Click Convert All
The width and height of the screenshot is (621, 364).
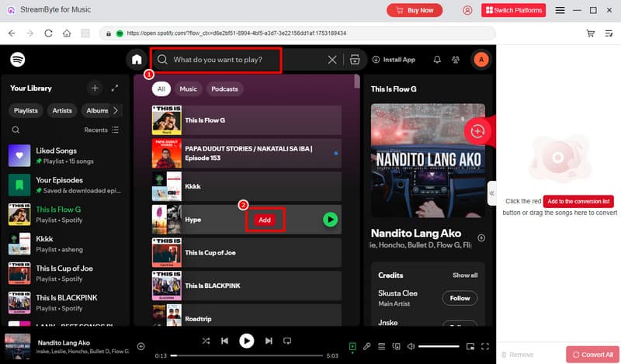tap(592, 355)
